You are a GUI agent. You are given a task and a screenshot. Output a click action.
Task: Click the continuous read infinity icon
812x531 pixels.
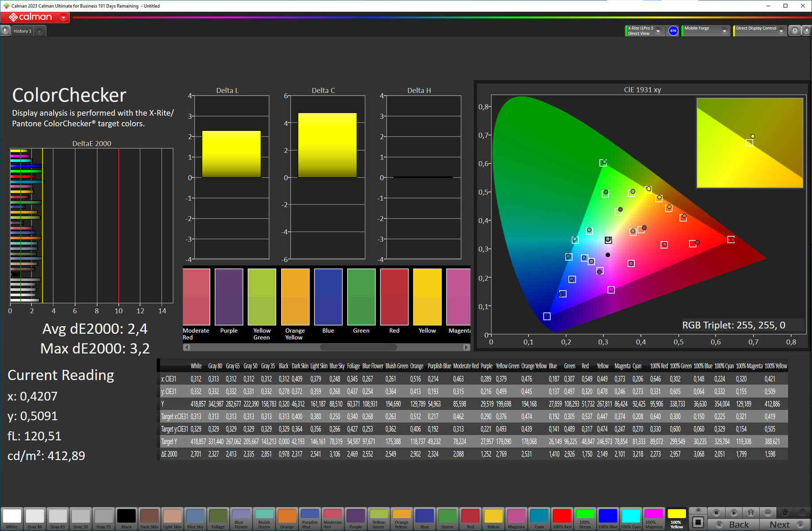pos(768,512)
